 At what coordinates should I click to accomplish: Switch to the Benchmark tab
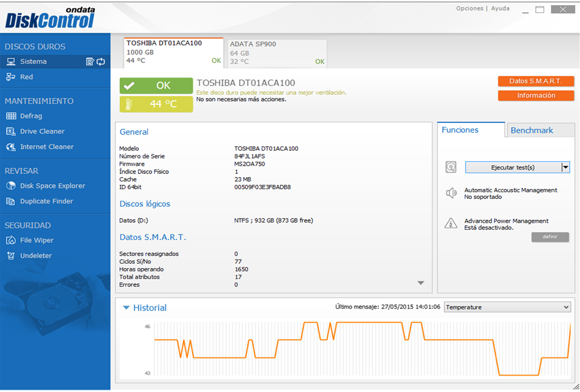540,130
